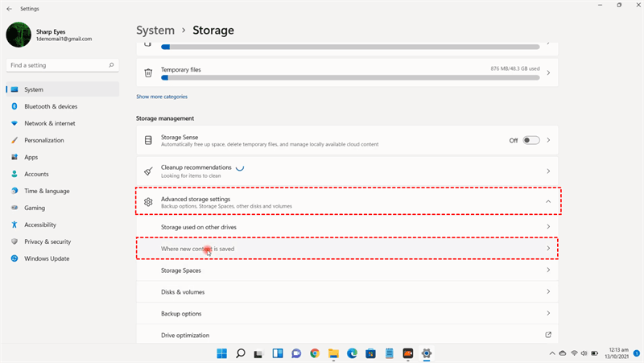Expand Storage Sense options chevron
644x363 pixels.
coord(548,140)
